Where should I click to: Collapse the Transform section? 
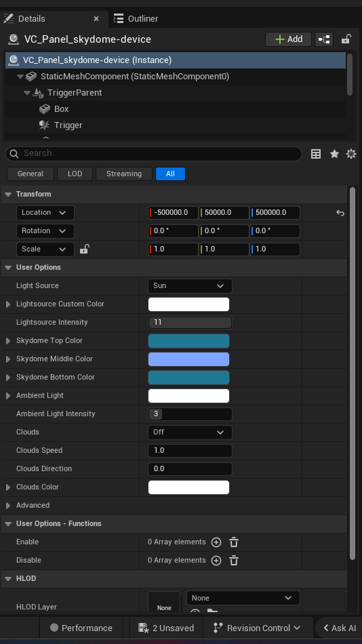[8, 195]
